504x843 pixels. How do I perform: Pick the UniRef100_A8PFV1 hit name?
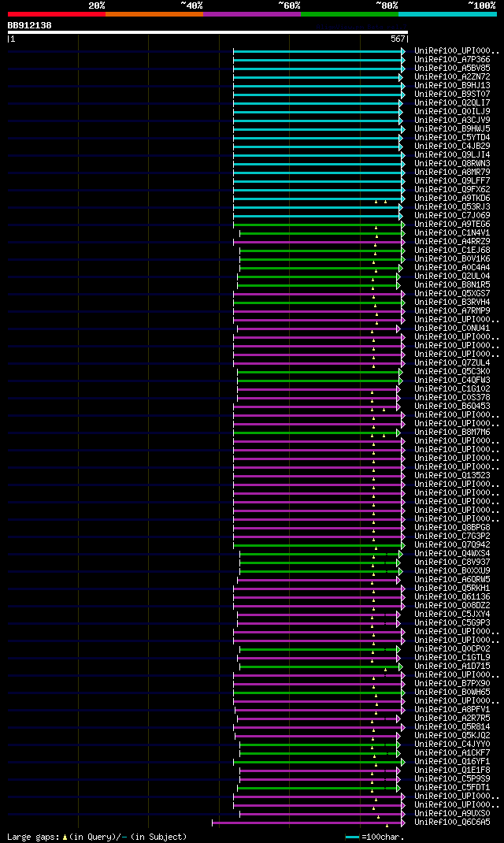pos(452,710)
